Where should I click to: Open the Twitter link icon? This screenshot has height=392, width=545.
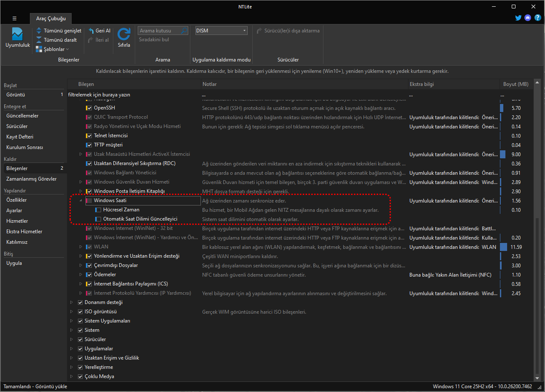[518, 18]
